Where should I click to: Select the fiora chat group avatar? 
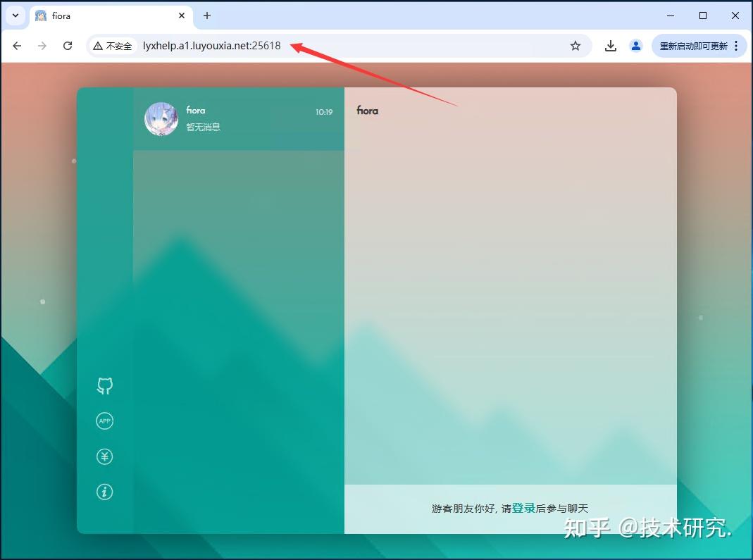[161, 118]
